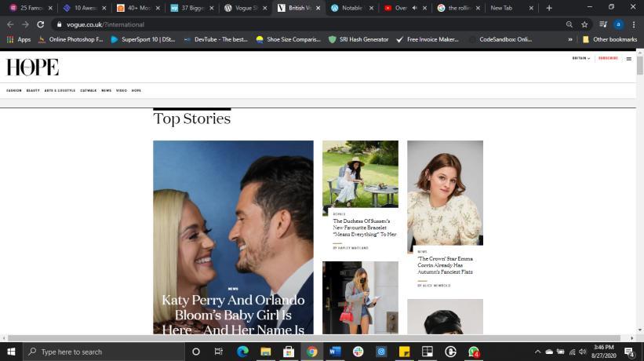The image size is (644, 361).
Task: Expand the Britain region dropdown
Action: (x=581, y=58)
